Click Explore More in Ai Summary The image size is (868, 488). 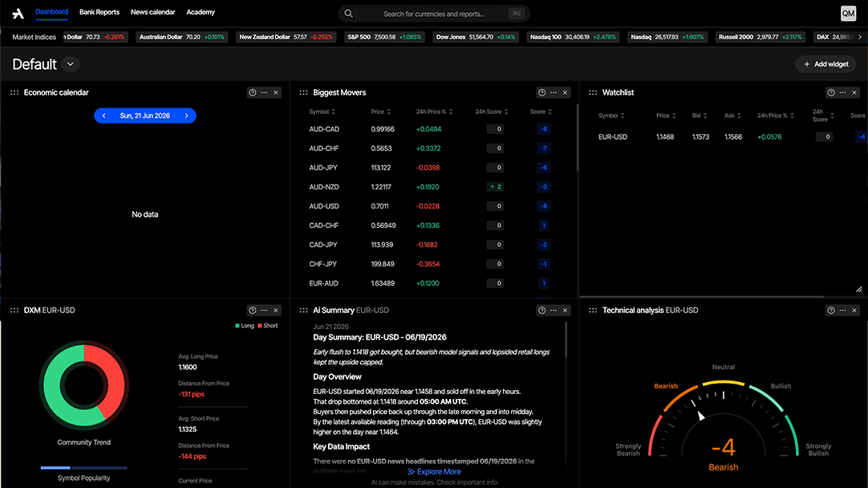click(x=435, y=472)
